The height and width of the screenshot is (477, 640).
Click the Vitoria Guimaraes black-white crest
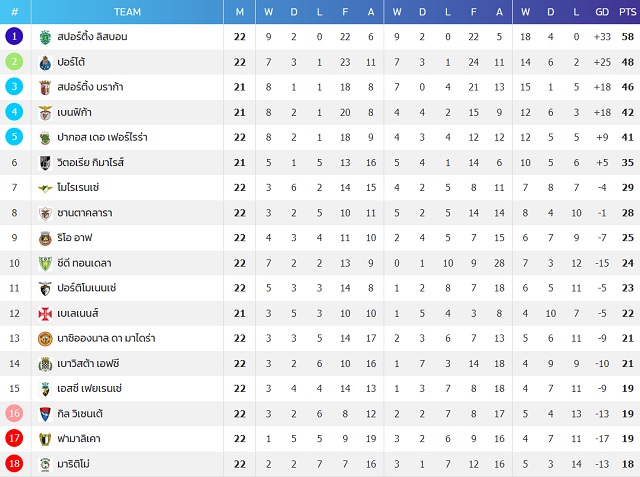(45, 163)
